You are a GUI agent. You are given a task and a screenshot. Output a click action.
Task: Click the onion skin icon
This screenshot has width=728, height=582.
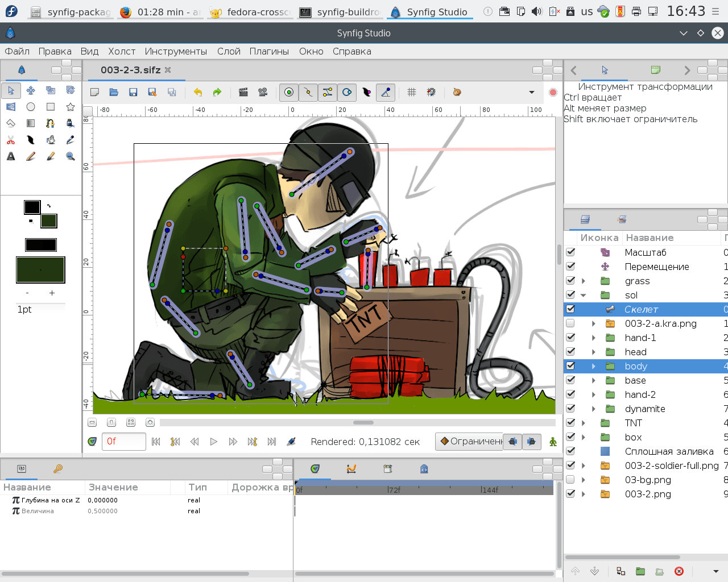457,92
